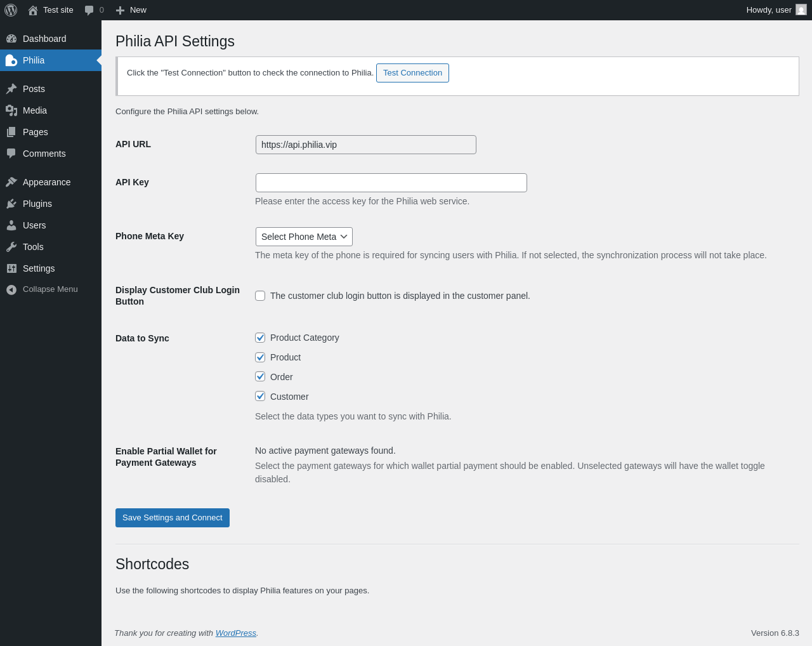The image size is (812, 646).
Task: Follow the WordPress link in footer
Action: tap(235, 633)
